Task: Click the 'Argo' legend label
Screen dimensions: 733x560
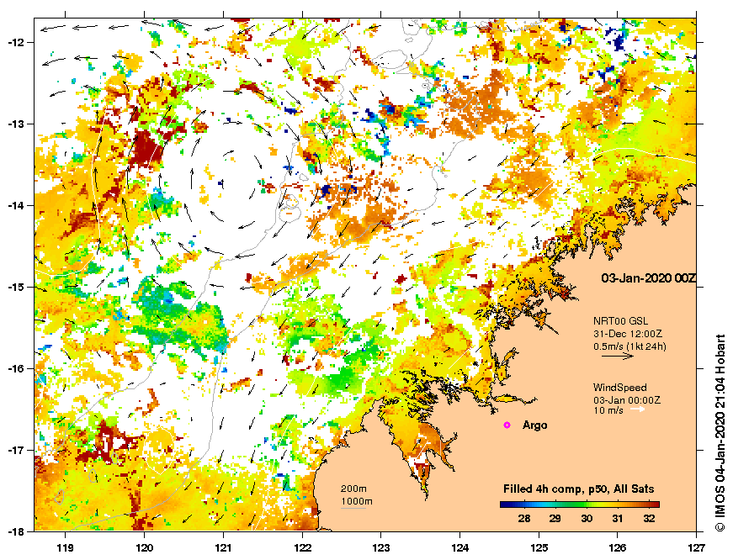Action: coord(534,425)
